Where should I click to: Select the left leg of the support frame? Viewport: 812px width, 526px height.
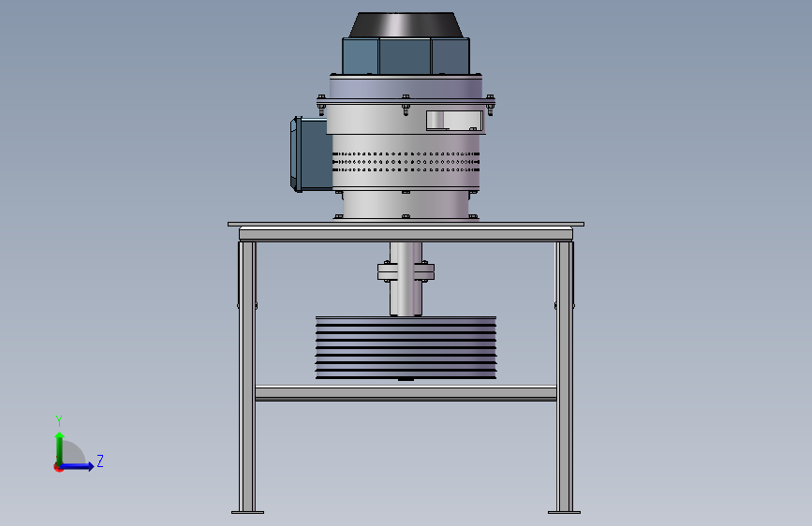tap(247, 376)
